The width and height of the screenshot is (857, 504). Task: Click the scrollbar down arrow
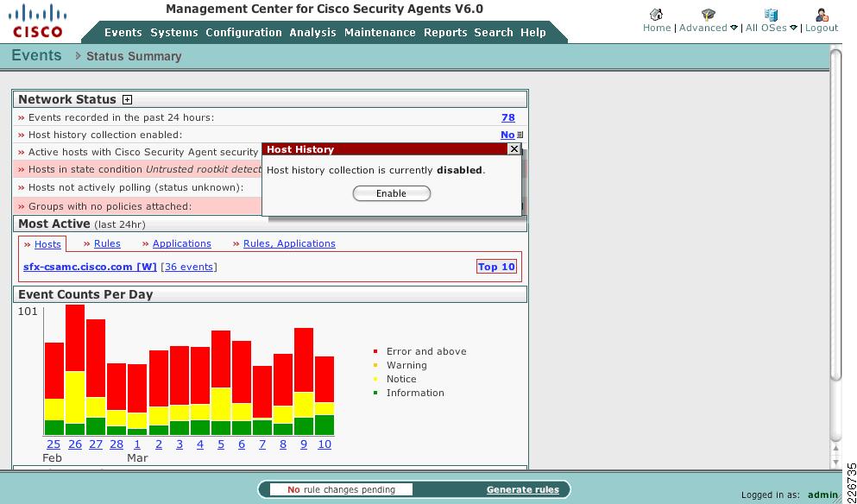pyautogui.click(x=836, y=463)
